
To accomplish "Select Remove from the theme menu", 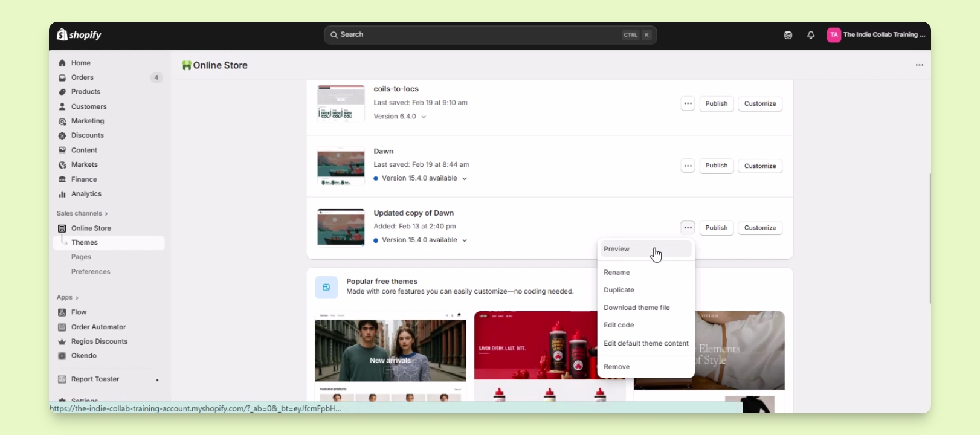I will tap(645, 367).
